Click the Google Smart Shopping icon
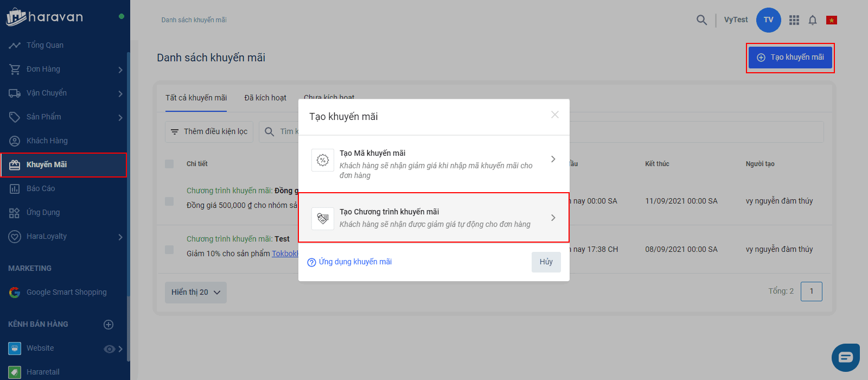Image resolution: width=868 pixels, height=380 pixels. (15, 292)
